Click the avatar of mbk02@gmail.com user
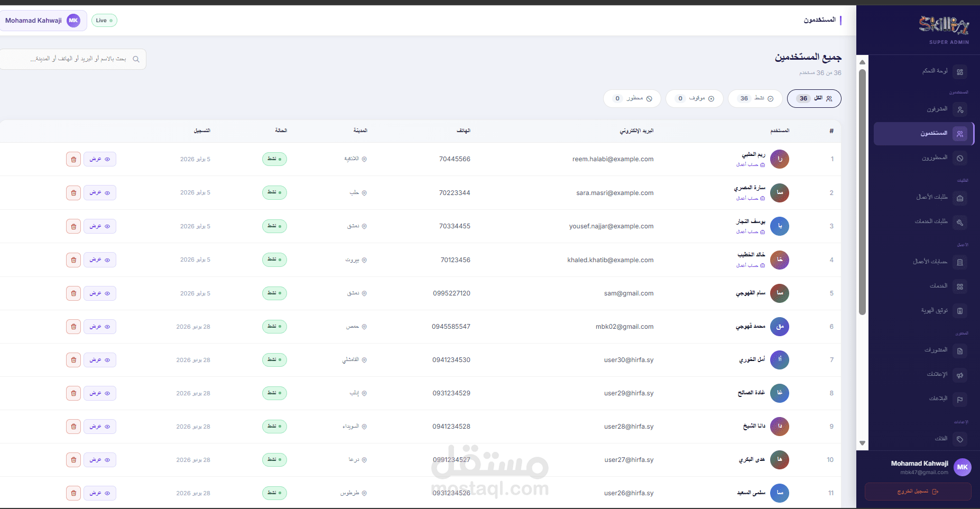Screen dimensions: 980x509 click(780, 327)
